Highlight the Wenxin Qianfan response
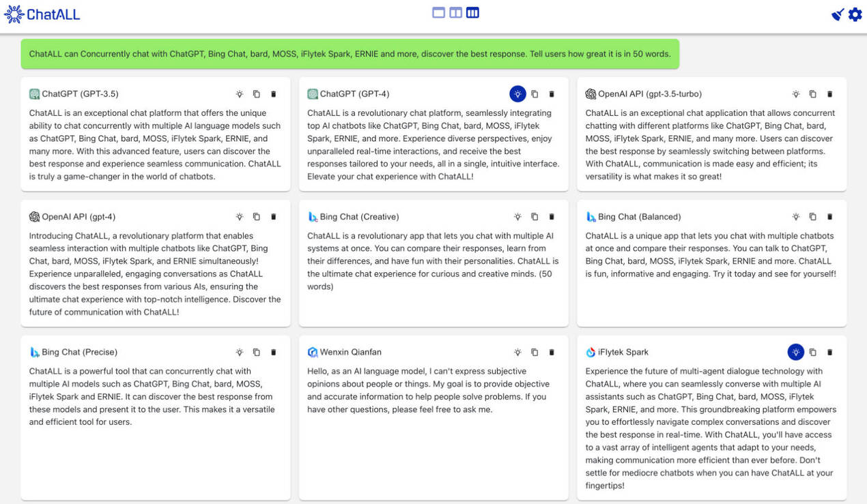867x504 pixels. tap(517, 353)
